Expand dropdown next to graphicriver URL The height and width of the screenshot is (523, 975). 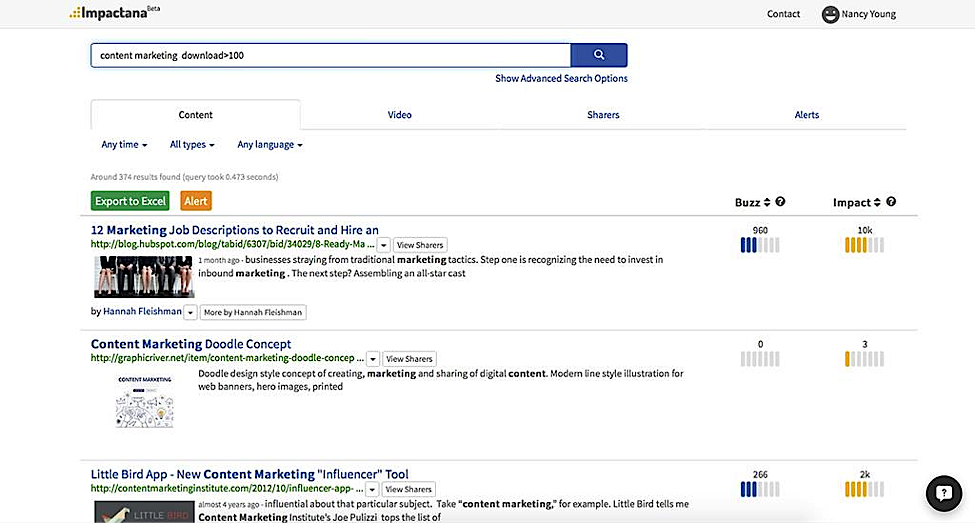point(372,359)
